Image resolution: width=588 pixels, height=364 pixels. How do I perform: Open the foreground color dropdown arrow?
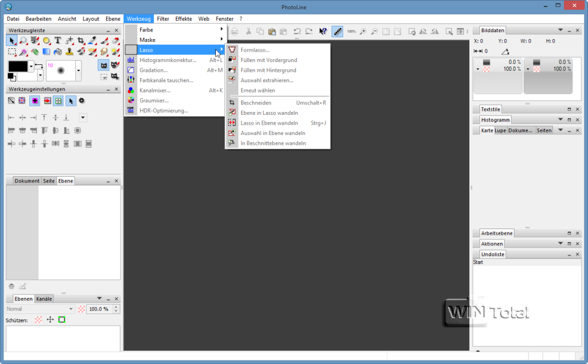(31, 67)
